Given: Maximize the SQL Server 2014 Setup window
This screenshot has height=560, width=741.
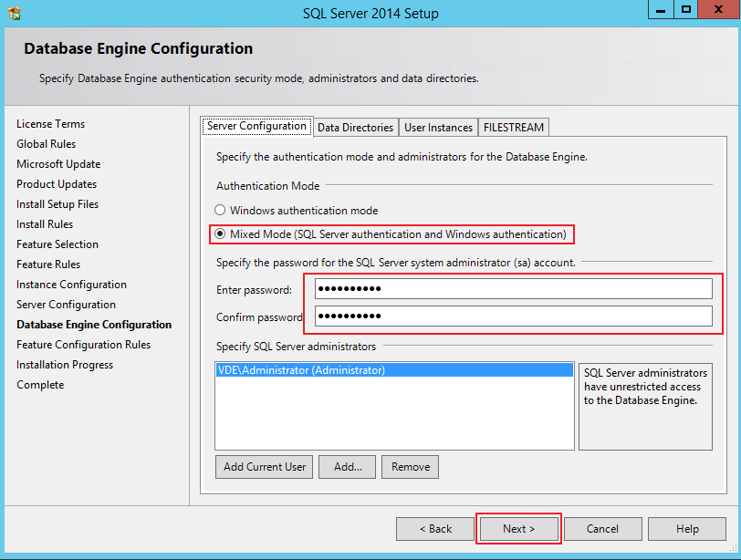Looking at the screenshot, I should 686,9.
